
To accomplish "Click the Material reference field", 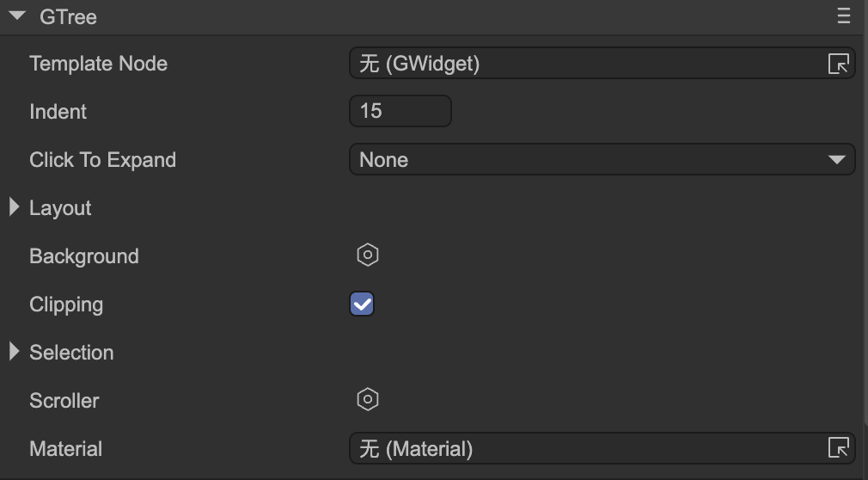I will [584, 448].
